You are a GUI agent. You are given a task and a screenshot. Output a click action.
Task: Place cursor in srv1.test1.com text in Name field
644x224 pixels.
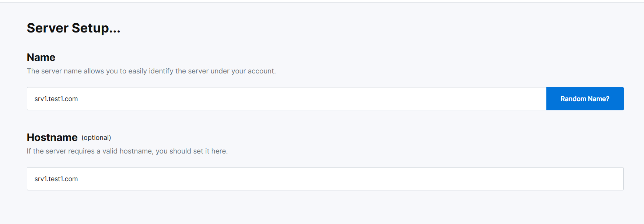[56, 99]
